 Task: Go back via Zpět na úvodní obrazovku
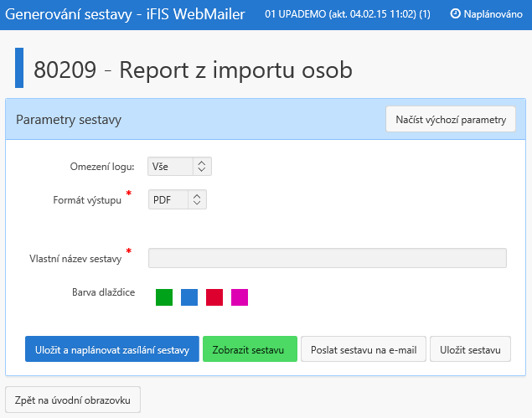pyautogui.click(x=73, y=400)
